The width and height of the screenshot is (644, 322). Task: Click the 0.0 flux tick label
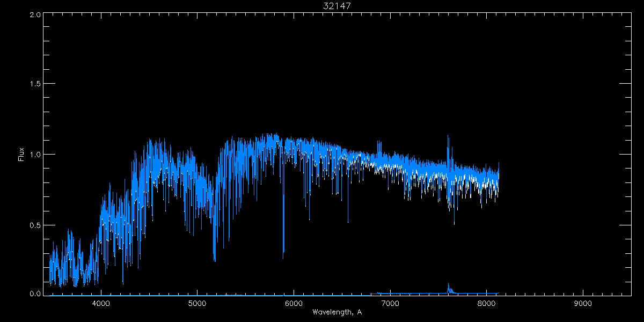35,294
